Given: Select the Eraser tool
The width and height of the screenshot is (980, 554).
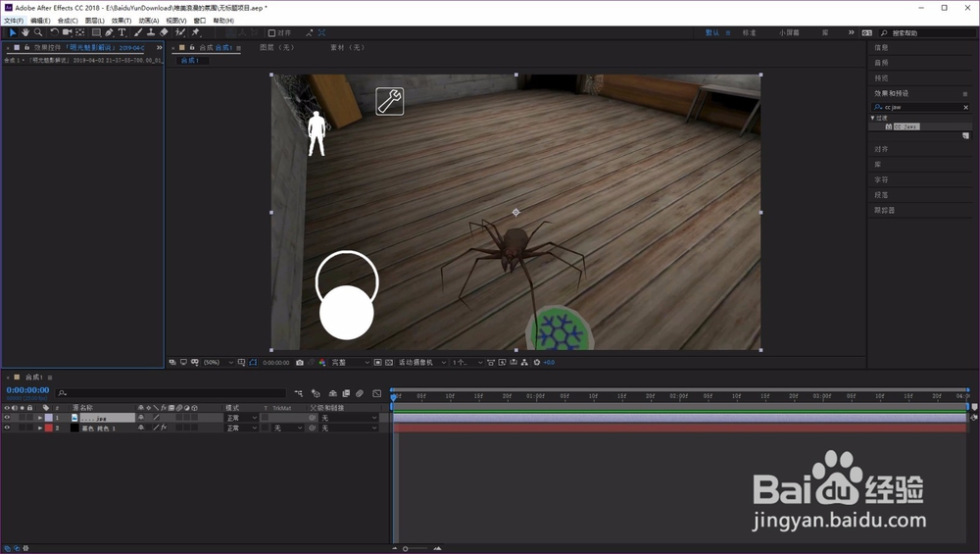Looking at the screenshot, I should point(164,32).
